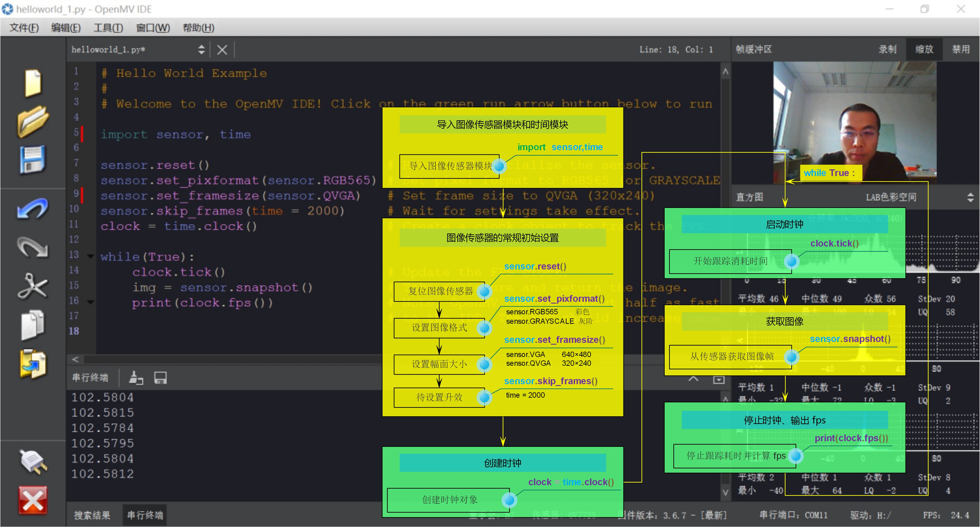The width and height of the screenshot is (980, 527).
Task: Click 'sensor.reset()' code line
Action: tap(155, 165)
